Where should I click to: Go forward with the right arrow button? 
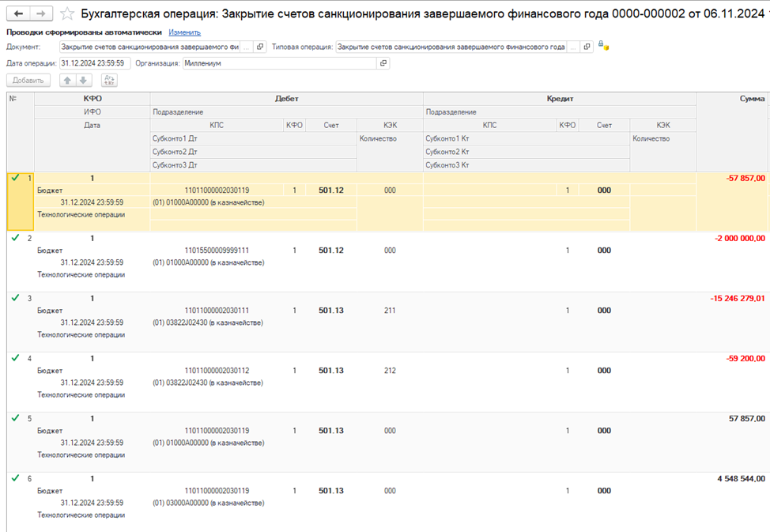[x=41, y=13]
